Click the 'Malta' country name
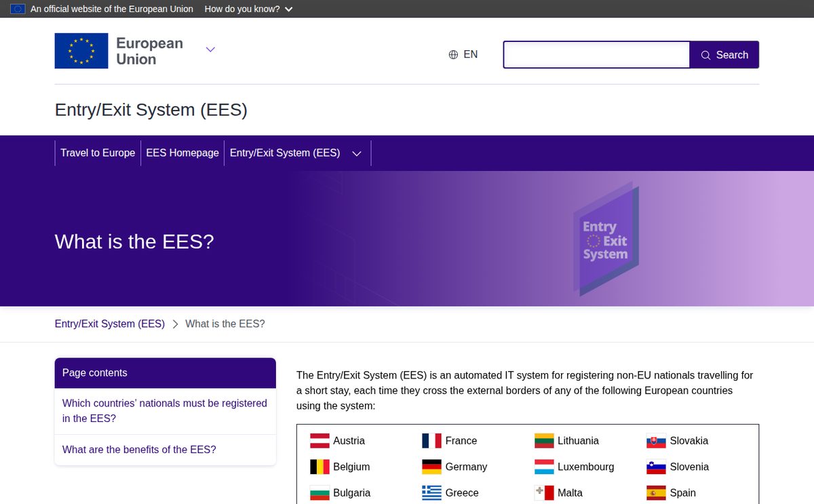Image resolution: width=814 pixels, height=504 pixels. (x=570, y=493)
